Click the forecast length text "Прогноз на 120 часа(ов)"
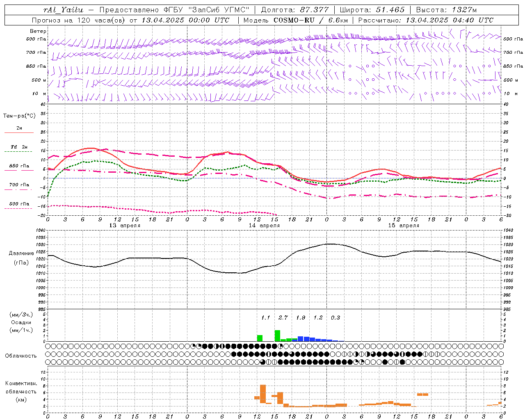 click(x=79, y=20)
